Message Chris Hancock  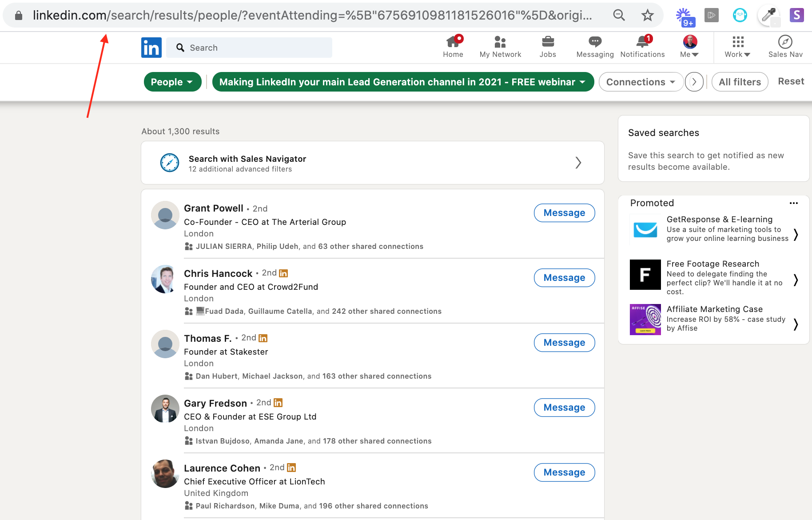[x=564, y=278]
